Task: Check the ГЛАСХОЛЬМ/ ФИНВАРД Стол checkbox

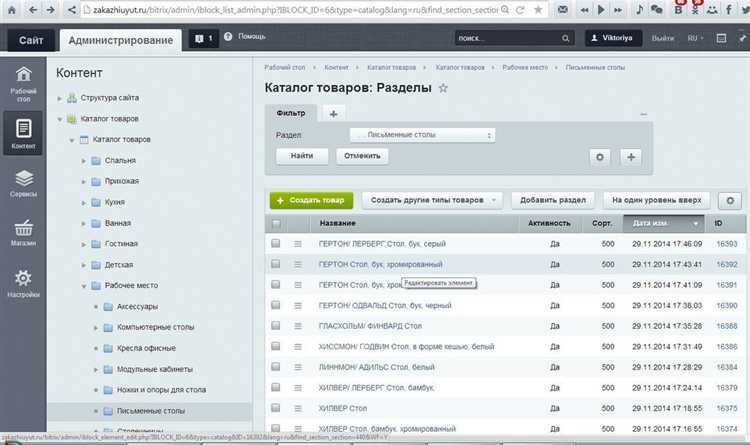Action: pyautogui.click(x=276, y=326)
